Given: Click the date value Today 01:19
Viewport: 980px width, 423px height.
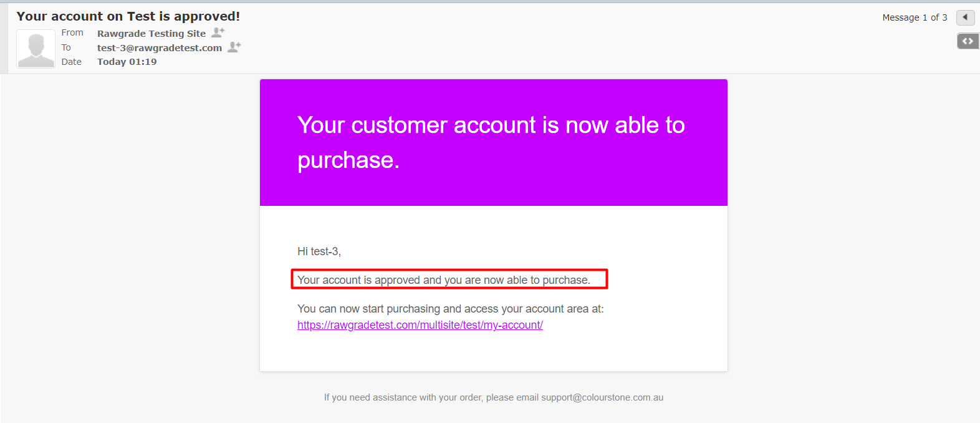Looking at the screenshot, I should (127, 62).
